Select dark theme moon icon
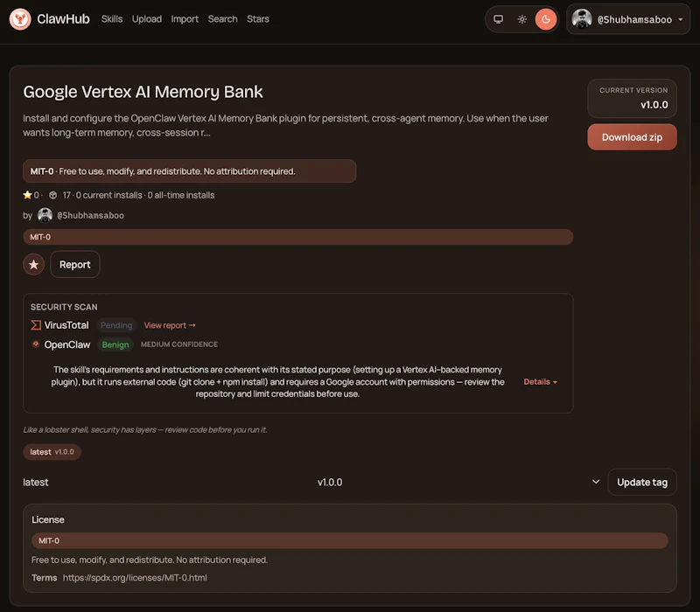The width and height of the screenshot is (700, 612). (x=545, y=19)
